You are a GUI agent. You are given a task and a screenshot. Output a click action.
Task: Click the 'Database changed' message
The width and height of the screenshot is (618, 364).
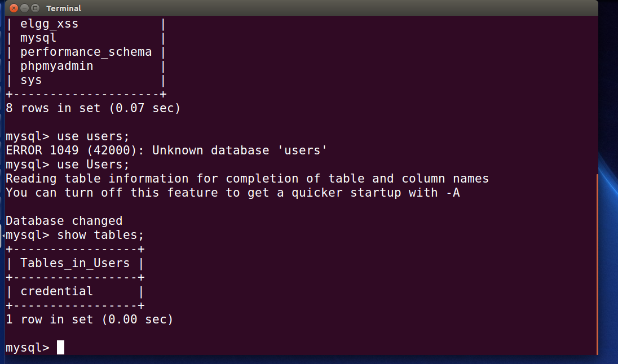(x=64, y=221)
